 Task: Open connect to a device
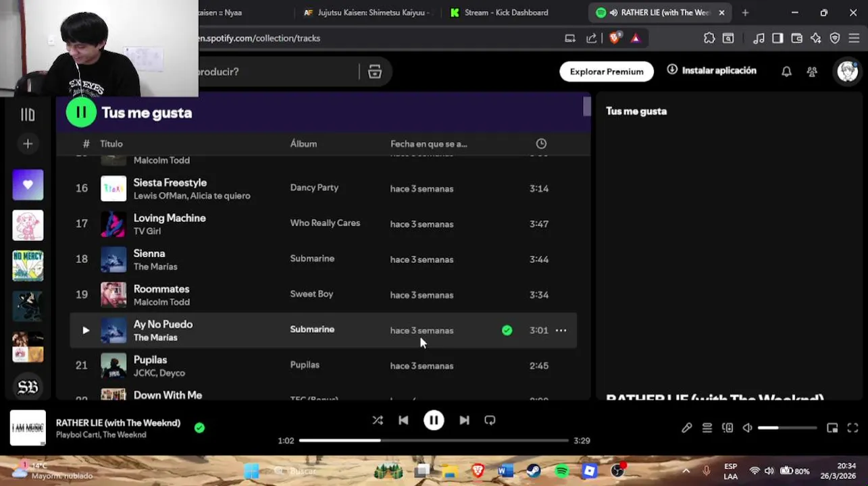pos(727,428)
